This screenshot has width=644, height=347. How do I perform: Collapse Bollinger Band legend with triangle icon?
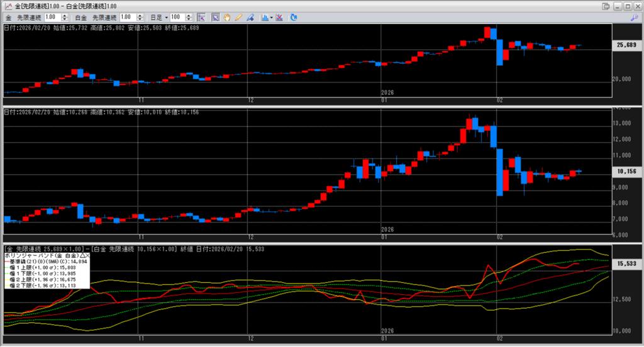pyautogui.click(x=82, y=256)
